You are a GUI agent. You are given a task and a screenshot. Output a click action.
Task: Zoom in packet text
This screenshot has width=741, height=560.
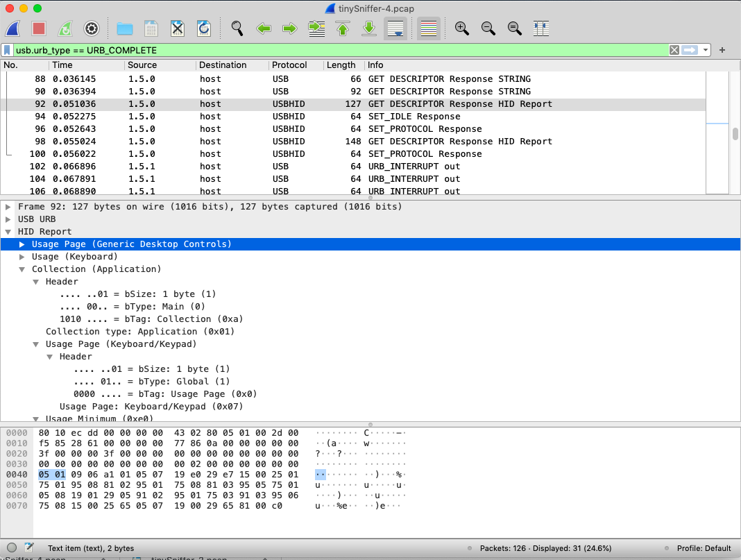(x=461, y=29)
